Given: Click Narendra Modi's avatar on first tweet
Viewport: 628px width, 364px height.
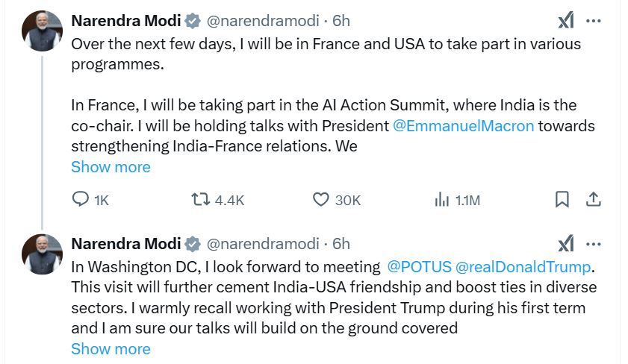Looking at the screenshot, I should click(x=42, y=31).
